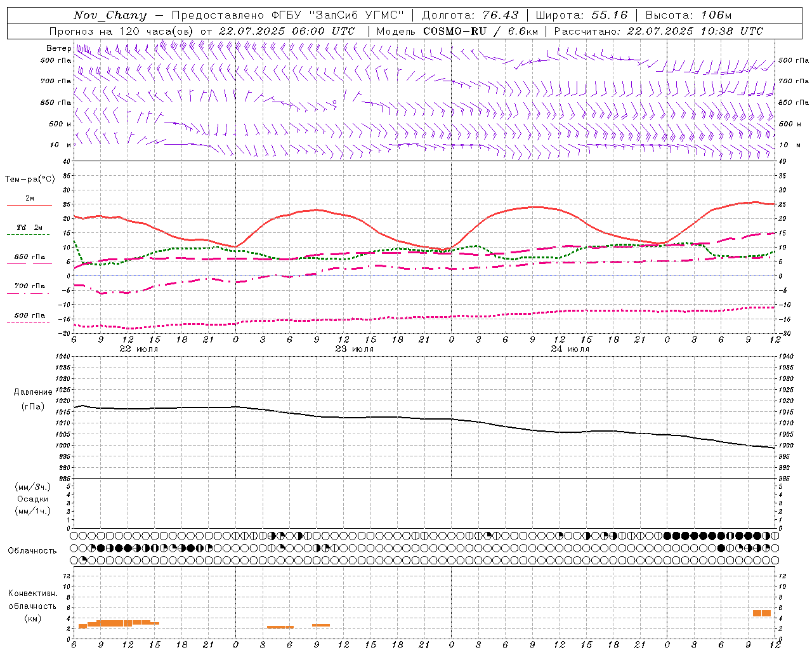Screen dimensions: 812x650
Task: Click the Тем-ра(°C) axis title
Action: pos(30,180)
